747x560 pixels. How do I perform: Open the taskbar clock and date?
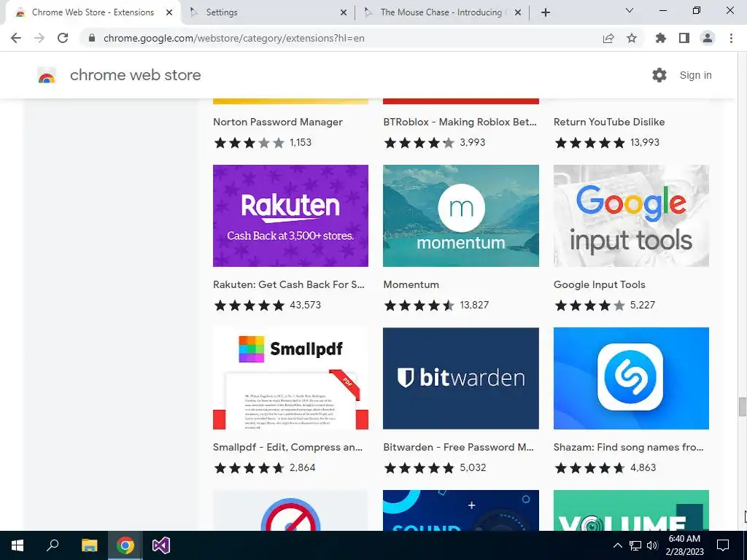[x=684, y=545]
